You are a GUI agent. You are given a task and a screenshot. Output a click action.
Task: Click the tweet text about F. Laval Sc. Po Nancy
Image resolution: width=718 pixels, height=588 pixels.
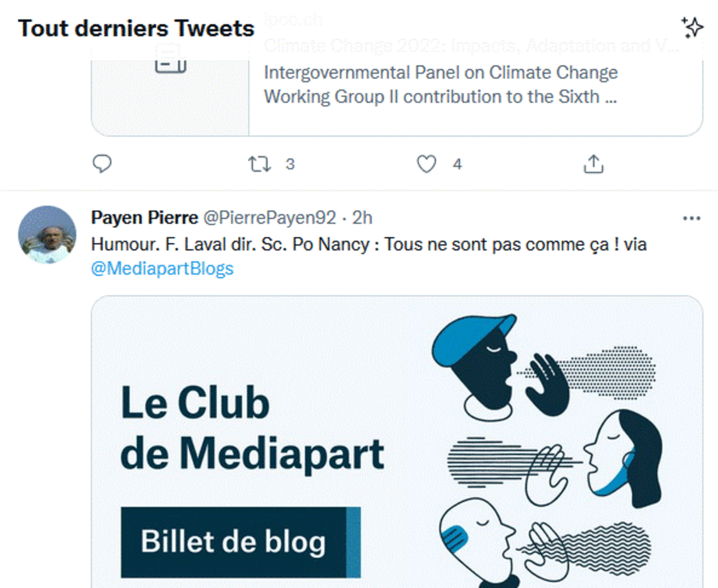pos(369,245)
